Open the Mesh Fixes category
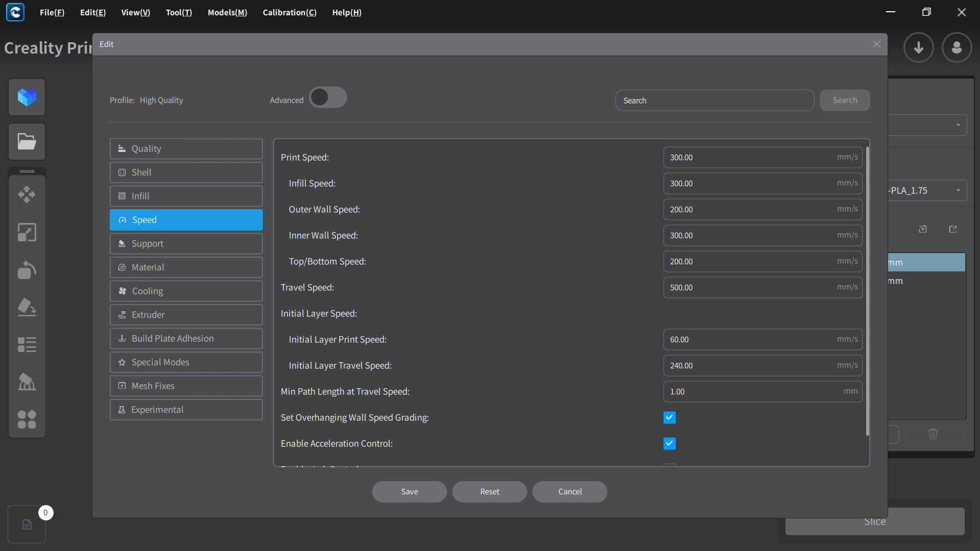Viewport: 980px width, 551px height. coord(186,386)
